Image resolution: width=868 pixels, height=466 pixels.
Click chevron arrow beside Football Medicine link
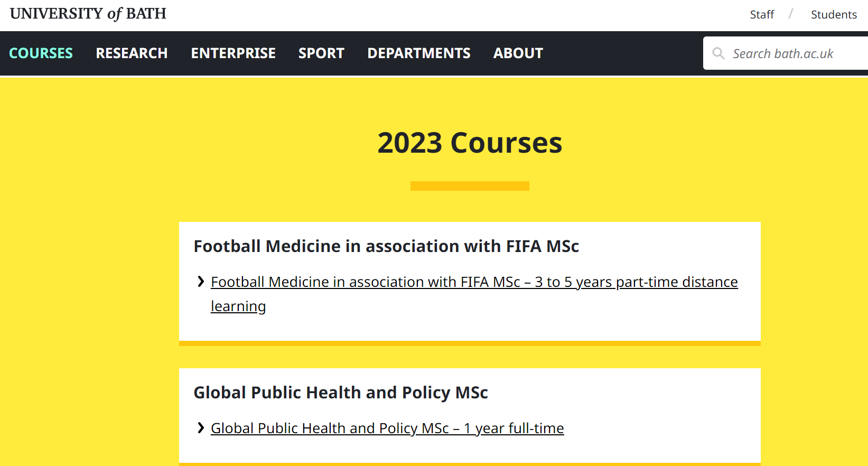[x=201, y=282]
